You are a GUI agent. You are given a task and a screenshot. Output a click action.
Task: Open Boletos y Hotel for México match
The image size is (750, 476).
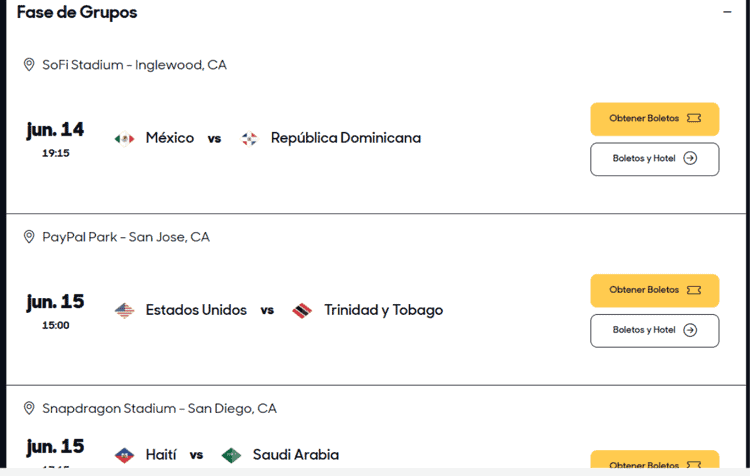[654, 159]
